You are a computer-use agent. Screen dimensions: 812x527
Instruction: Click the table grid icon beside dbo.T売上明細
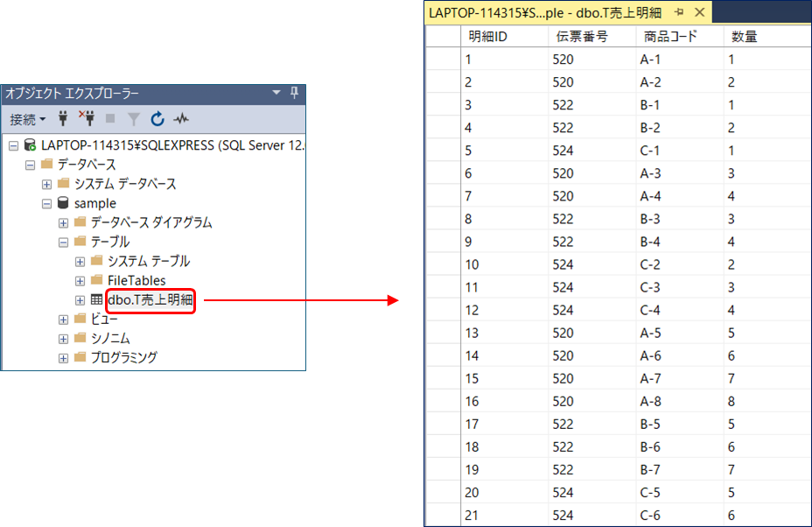click(96, 299)
